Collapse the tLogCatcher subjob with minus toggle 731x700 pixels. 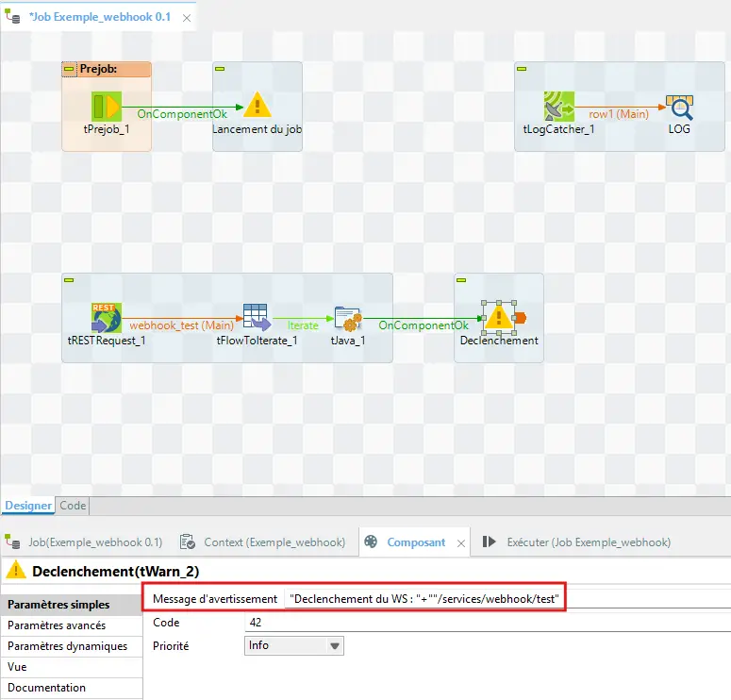(523, 70)
